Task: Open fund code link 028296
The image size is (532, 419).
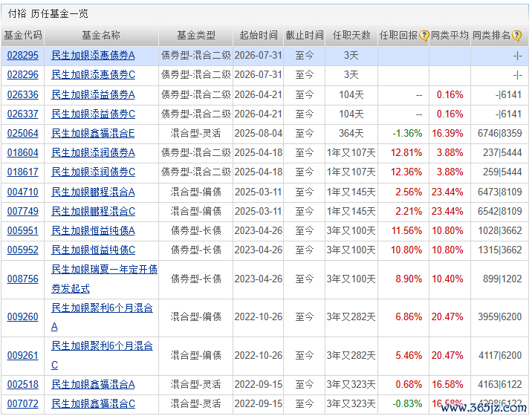Action: [23, 74]
